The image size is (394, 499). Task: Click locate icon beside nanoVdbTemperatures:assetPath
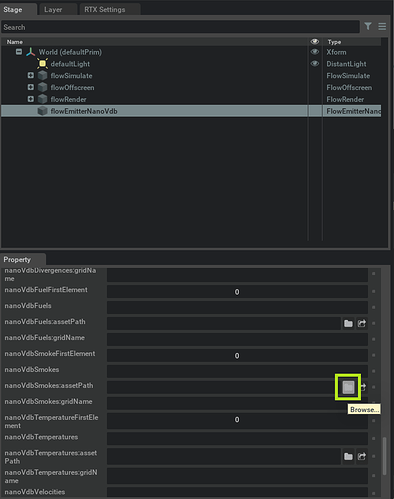[362, 456]
